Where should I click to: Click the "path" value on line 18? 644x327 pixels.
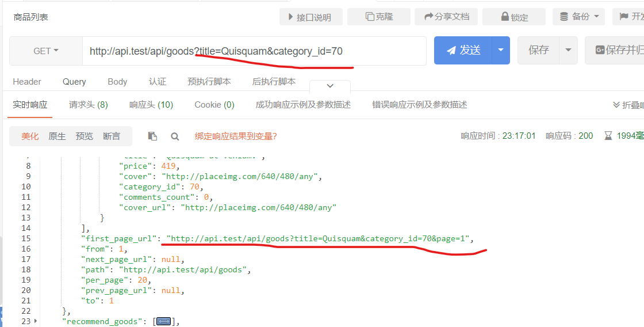(183, 270)
